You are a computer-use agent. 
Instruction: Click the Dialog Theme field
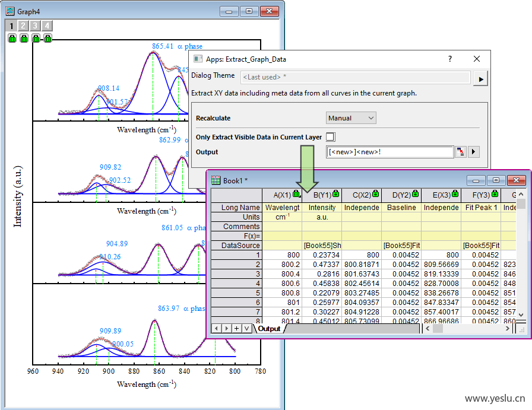tap(356, 77)
